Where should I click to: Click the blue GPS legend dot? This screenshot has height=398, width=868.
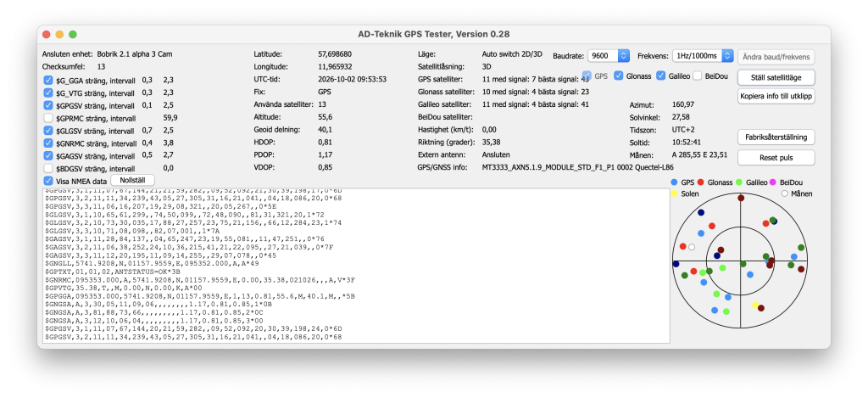[x=674, y=182]
